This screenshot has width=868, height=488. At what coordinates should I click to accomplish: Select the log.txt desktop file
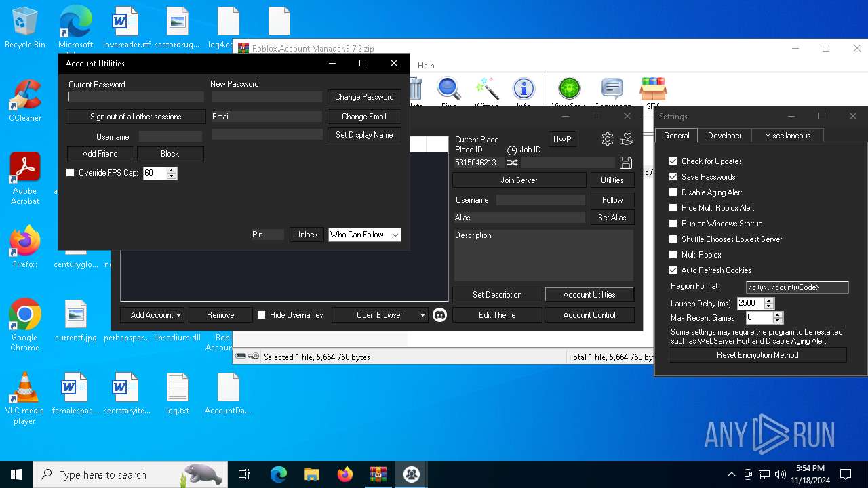[x=178, y=394]
